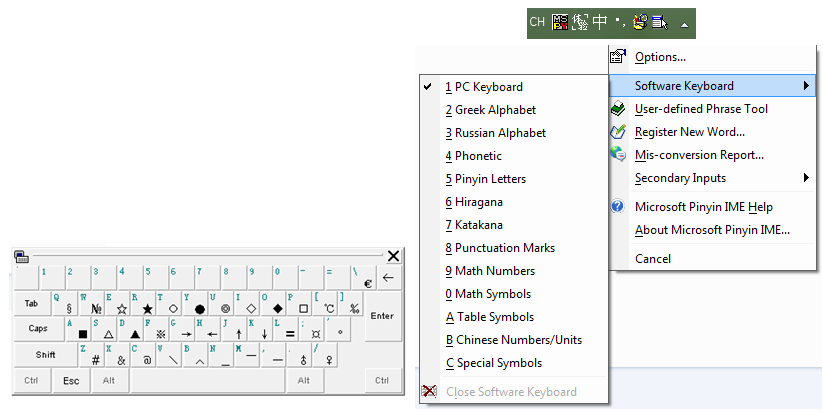This screenshot has width=823, height=412.
Task: Choose A Table Symbols keyboard
Action: click(490, 317)
